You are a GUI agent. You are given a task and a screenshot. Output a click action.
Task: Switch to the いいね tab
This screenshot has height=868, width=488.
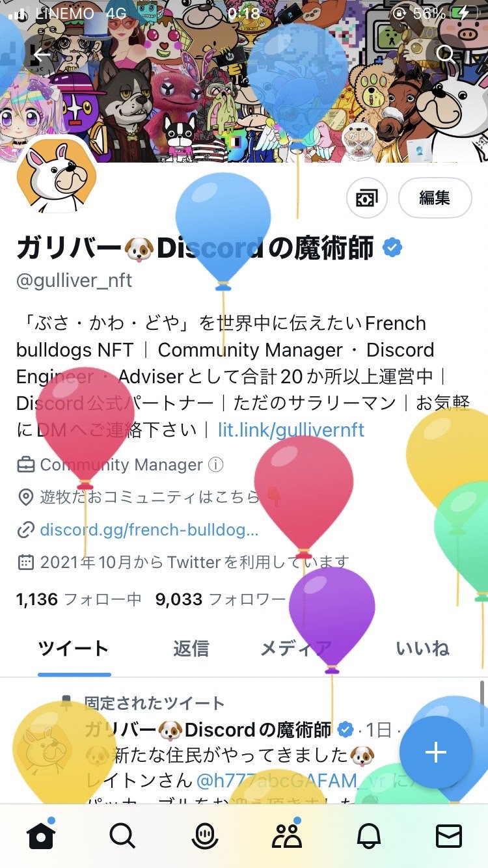tap(423, 649)
